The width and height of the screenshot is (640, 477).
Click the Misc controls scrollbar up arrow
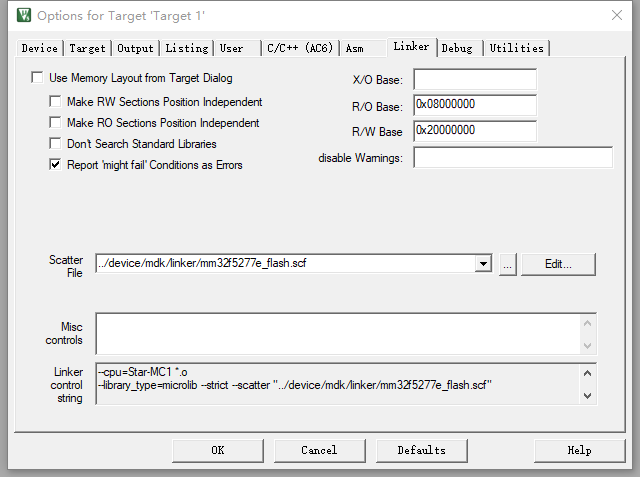click(x=587, y=324)
